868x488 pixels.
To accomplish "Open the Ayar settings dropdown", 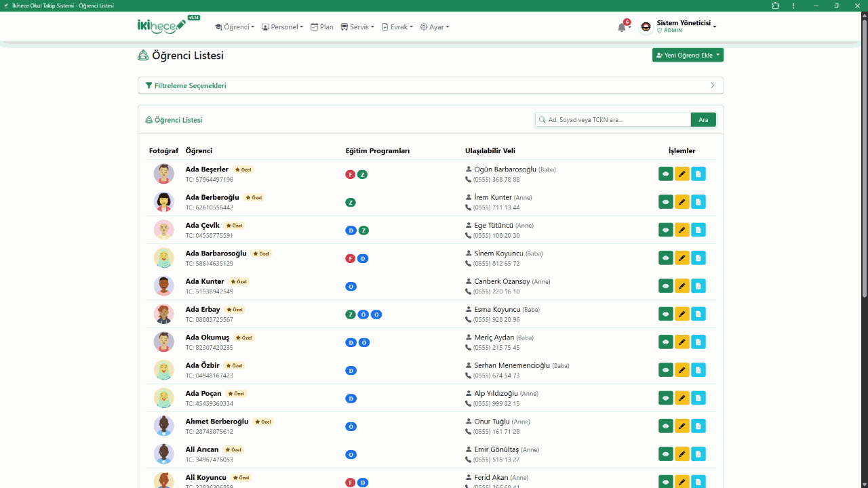I will 435,27.
